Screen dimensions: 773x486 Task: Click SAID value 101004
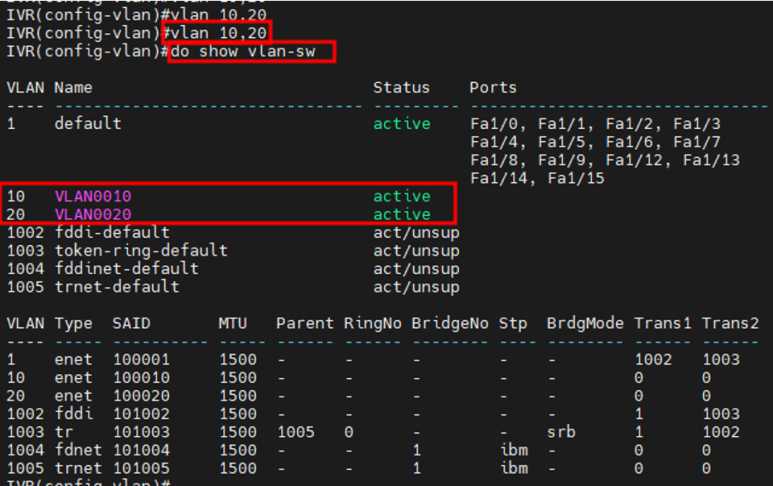141,450
